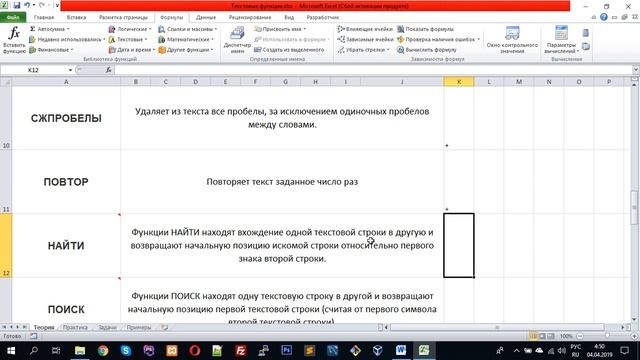
Task: Trace Влияющие ячейки
Action: click(365, 29)
